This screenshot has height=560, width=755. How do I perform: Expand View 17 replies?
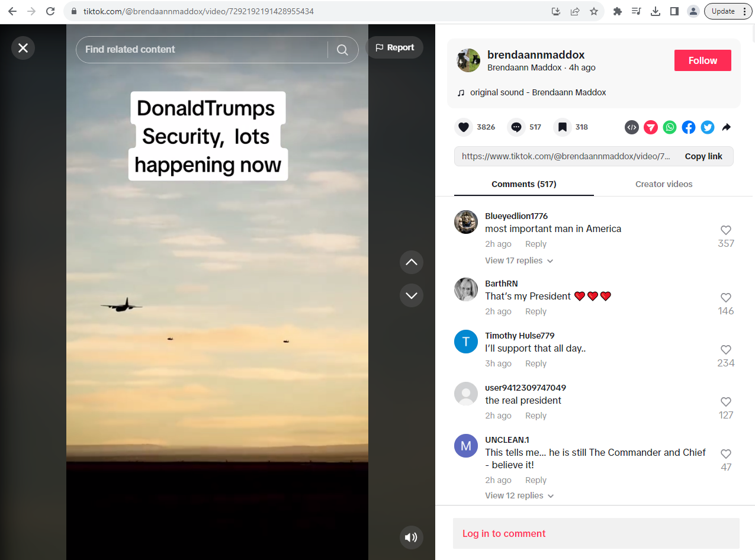point(519,260)
